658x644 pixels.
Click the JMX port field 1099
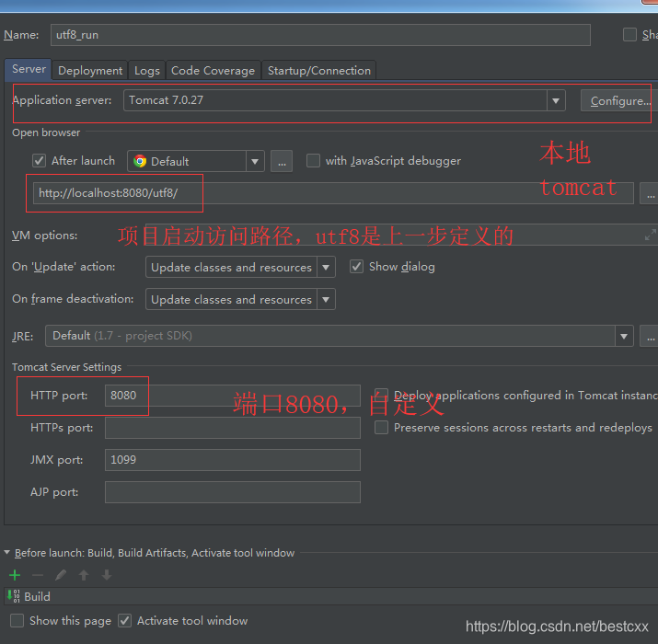pos(233,460)
